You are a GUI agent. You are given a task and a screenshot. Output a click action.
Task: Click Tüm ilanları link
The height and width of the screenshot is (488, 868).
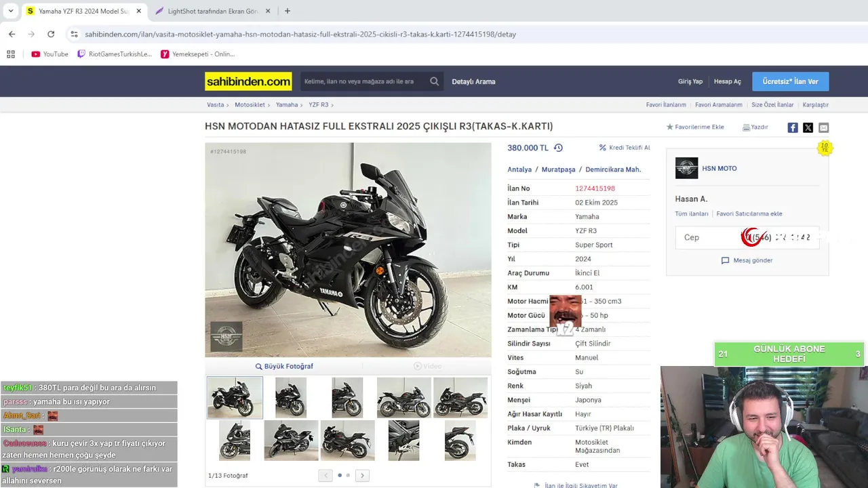coord(692,214)
